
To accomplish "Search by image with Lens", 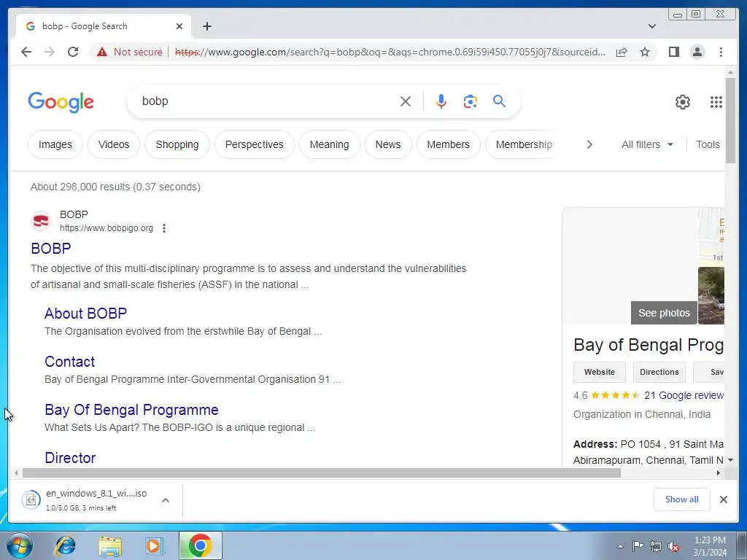I will (x=471, y=101).
